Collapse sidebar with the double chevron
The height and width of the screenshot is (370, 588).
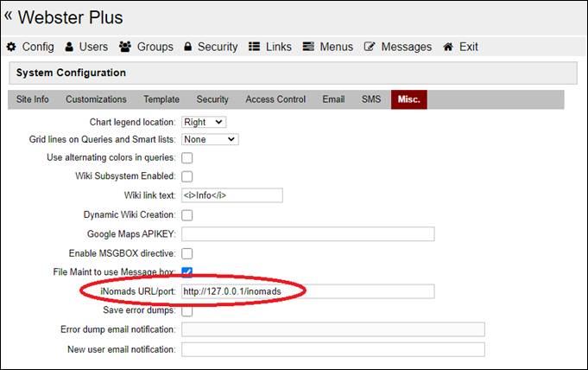click(9, 15)
